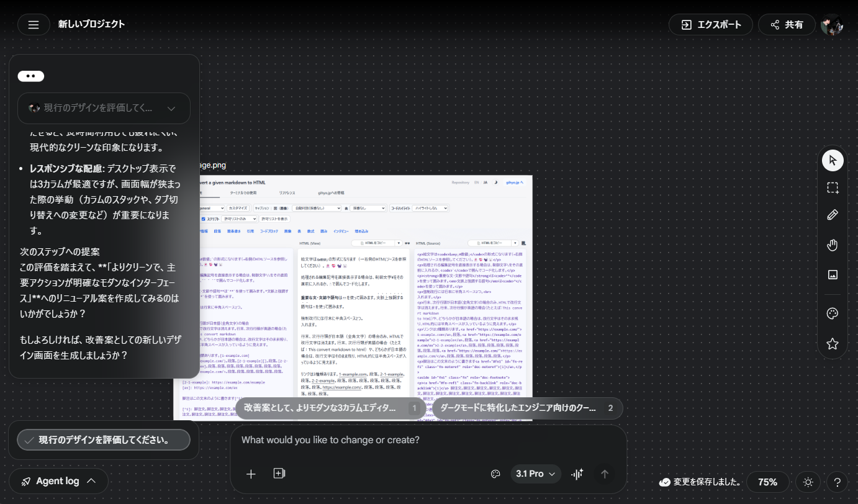Click the star favorites icon

833,343
